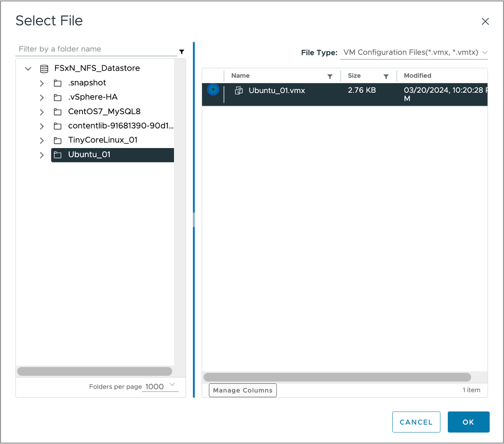Sort by the Size column header
The image size is (504, 444).
click(354, 76)
